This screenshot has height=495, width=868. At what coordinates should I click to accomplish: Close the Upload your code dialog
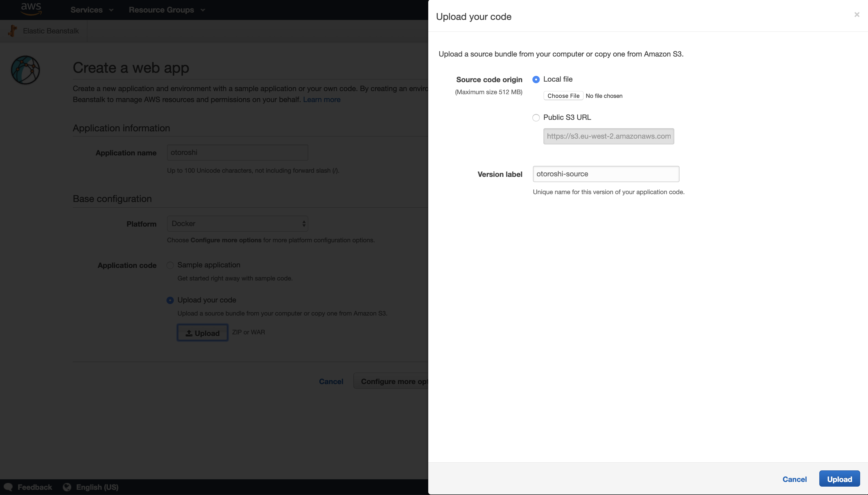pyautogui.click(x=857, y=15)
